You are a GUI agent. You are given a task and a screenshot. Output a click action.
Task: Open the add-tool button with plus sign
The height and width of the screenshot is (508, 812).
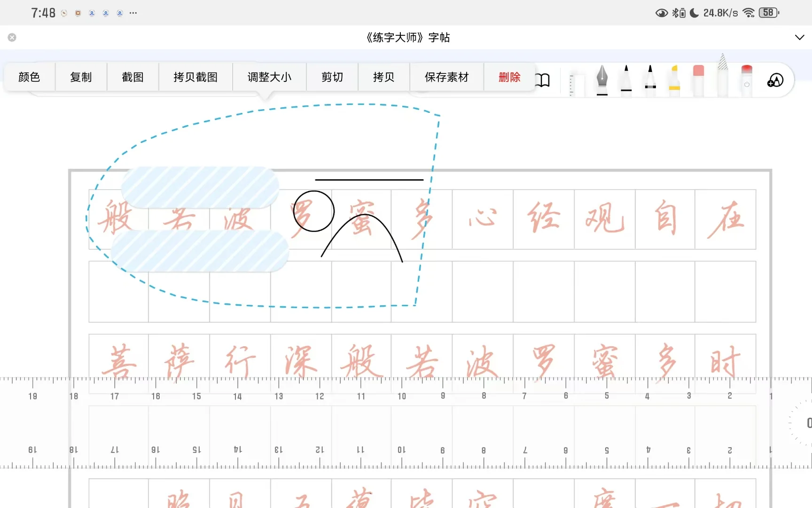775,80
